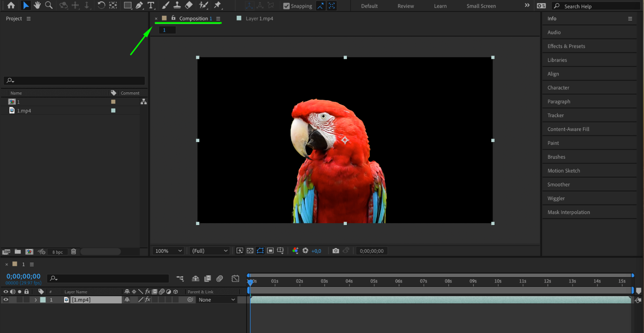The image size is (644, 333).
Task: Open the Layer 1.mp4 tab
Action: (259, 18)
